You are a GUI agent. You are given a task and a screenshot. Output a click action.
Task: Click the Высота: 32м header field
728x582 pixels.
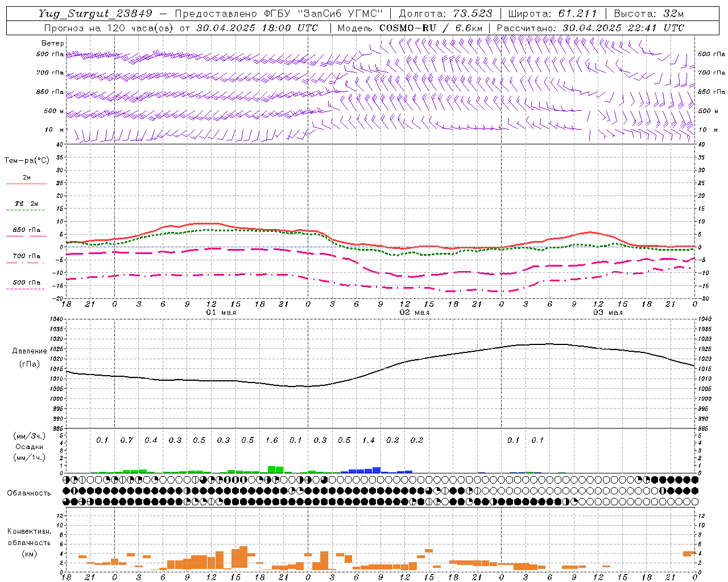(x=648, y=14)
